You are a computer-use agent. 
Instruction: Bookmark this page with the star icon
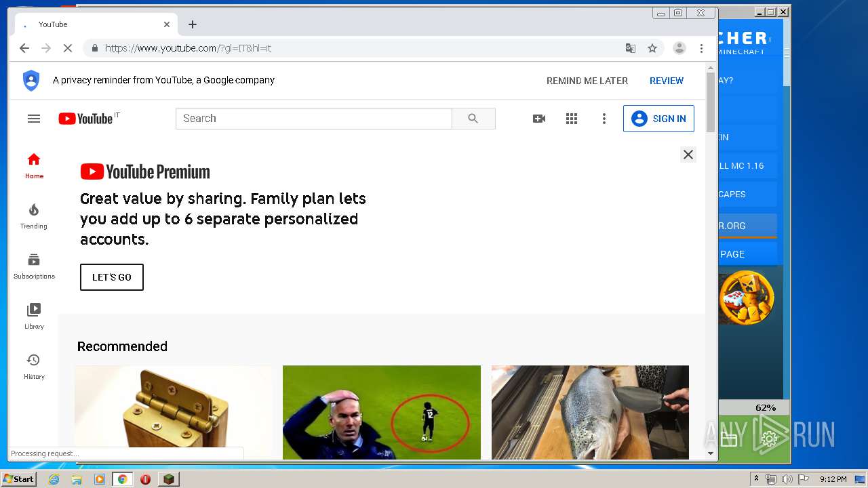(x=652, y=48)
